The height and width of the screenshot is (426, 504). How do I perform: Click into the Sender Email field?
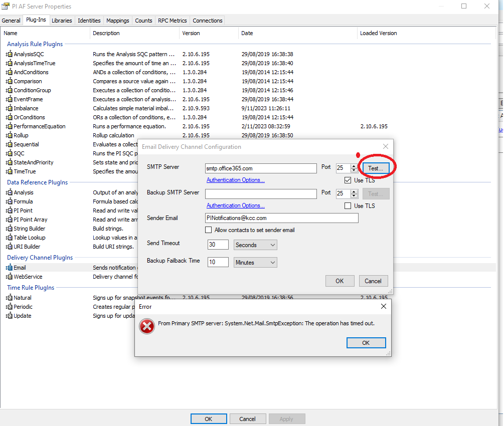pyautogui.click(x=281, y=218)
